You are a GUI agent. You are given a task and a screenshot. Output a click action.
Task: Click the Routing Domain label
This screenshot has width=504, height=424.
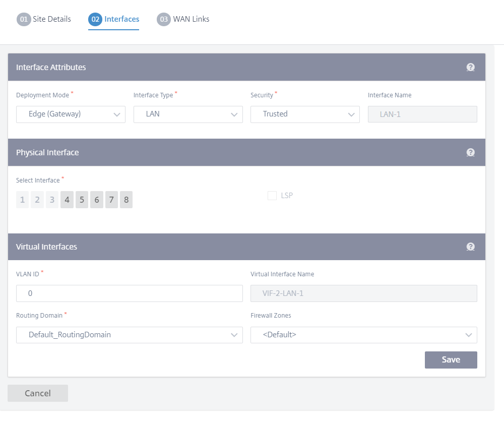(39, 315)
